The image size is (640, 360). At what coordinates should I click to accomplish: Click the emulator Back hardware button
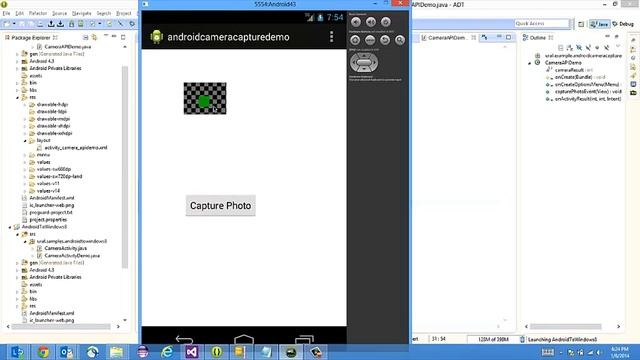[x=385, y=40]
